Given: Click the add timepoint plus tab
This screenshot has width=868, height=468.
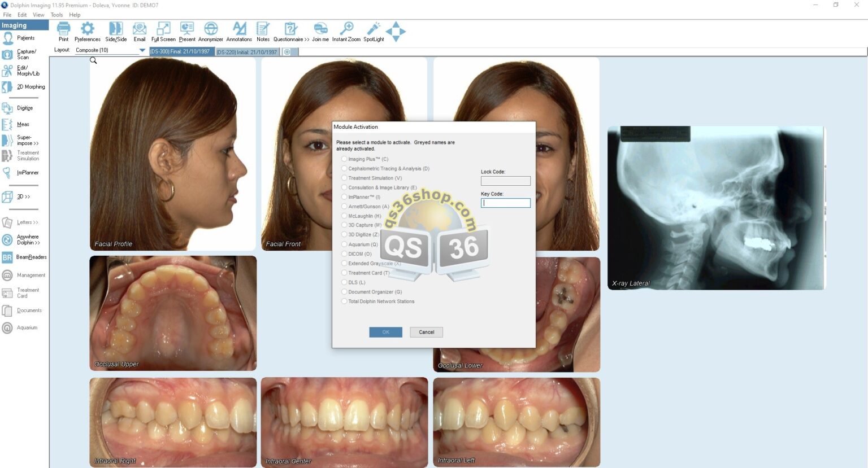Looking at the screenshot, I should (287, 52).
